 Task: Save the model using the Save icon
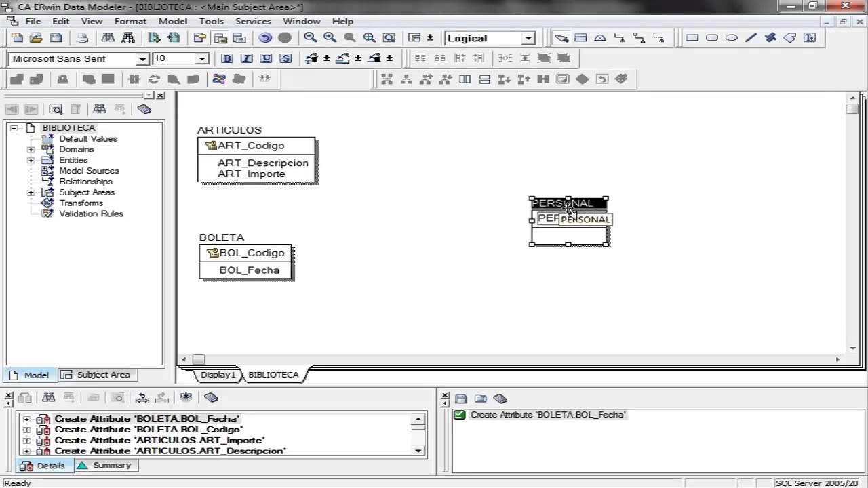[x=56, y=38]
